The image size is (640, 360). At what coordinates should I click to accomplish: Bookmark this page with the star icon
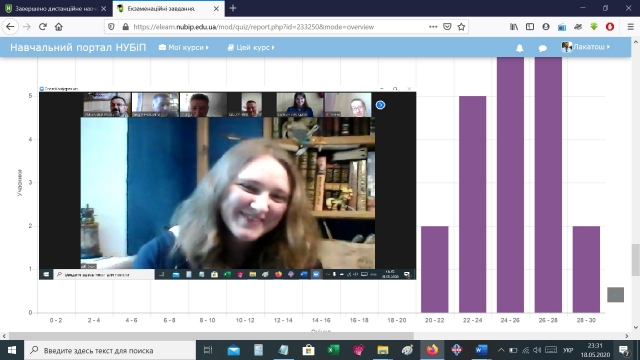[461, 27]
